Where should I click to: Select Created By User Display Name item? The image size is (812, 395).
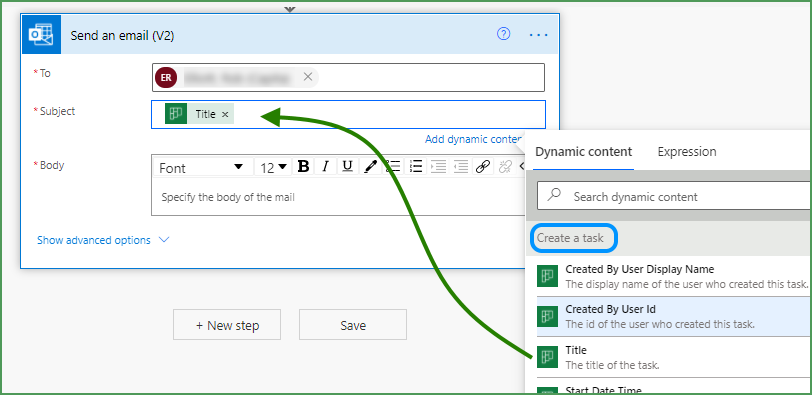pos(673,276)
